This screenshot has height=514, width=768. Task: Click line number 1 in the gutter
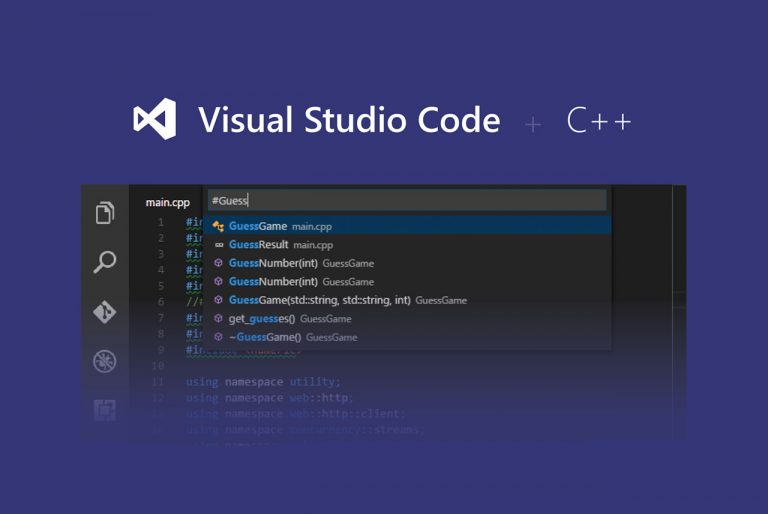coord(161,222)
